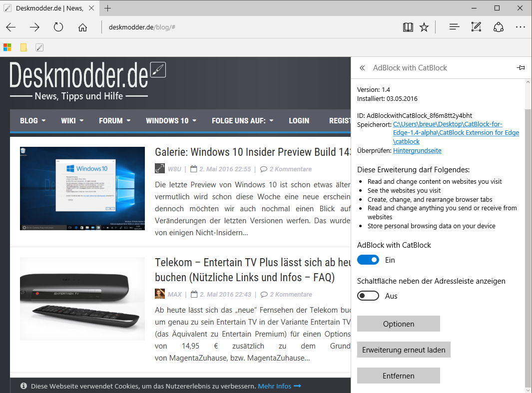Viewport: 532px width, 393px height.
Task: Refresh the current page
Action: click(58, 27)
